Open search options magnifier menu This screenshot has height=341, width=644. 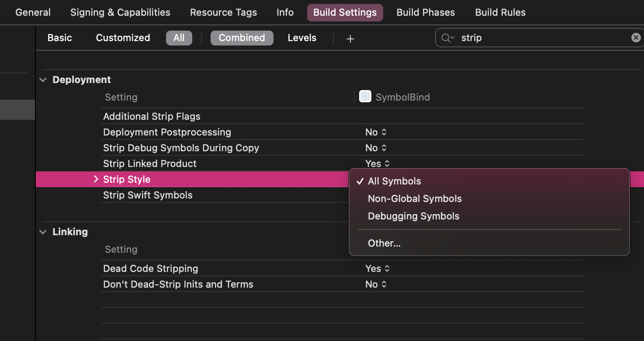tap(448, 38)
